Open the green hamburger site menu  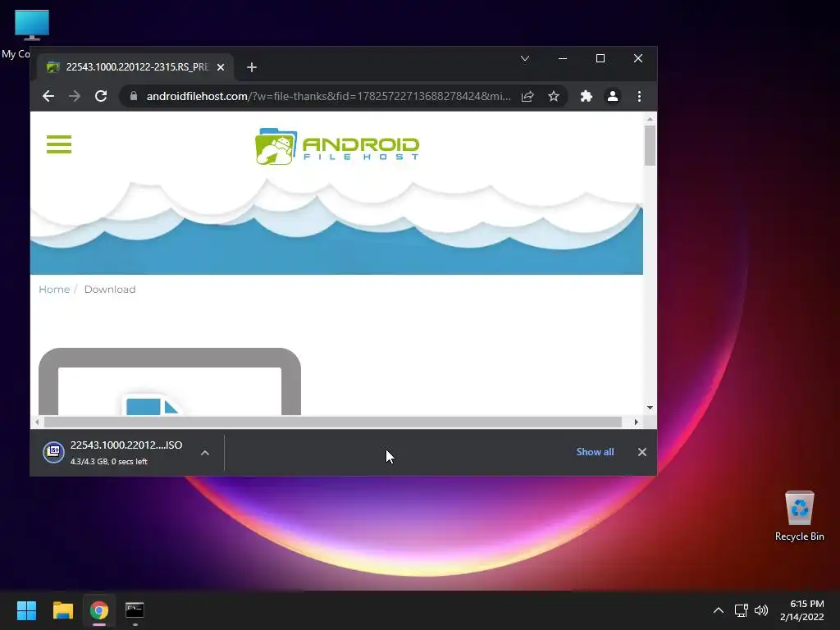click(x=59, y=144)
